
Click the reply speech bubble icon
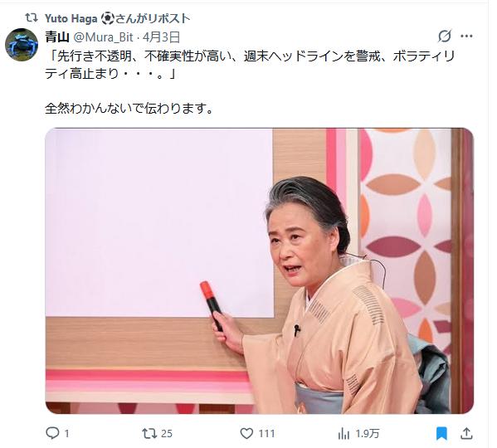[x=52, y=433]
